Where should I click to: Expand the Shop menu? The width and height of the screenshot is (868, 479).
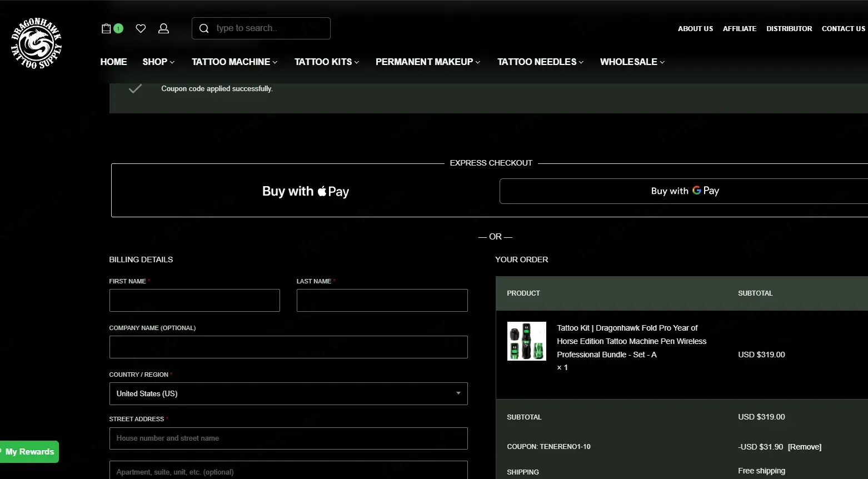(x=158, y=62)
